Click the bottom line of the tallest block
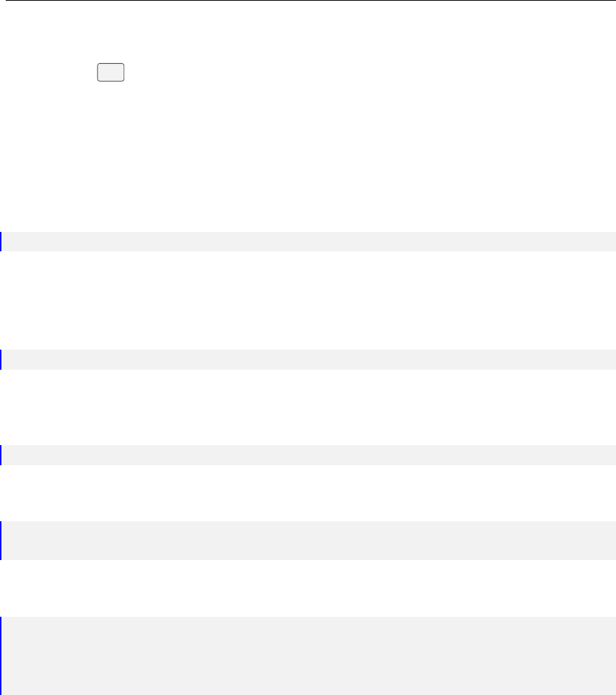This screenshot has width=616, height=695. coord(309,685)
